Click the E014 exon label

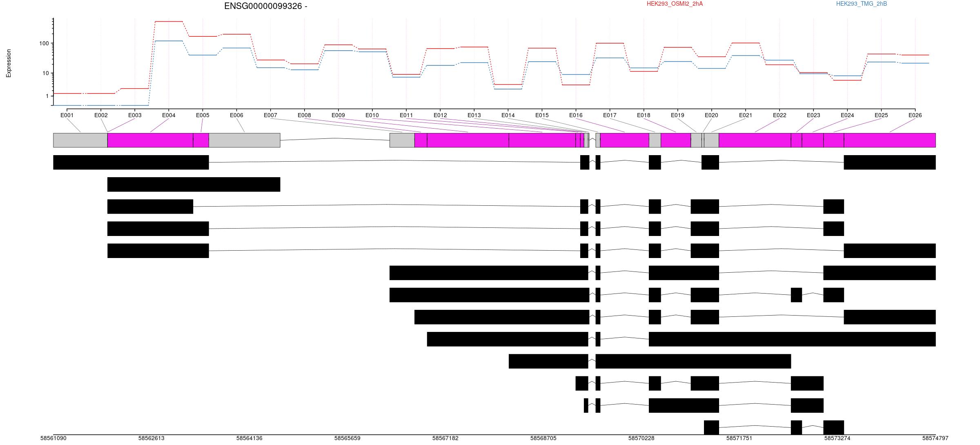[508, 115]
